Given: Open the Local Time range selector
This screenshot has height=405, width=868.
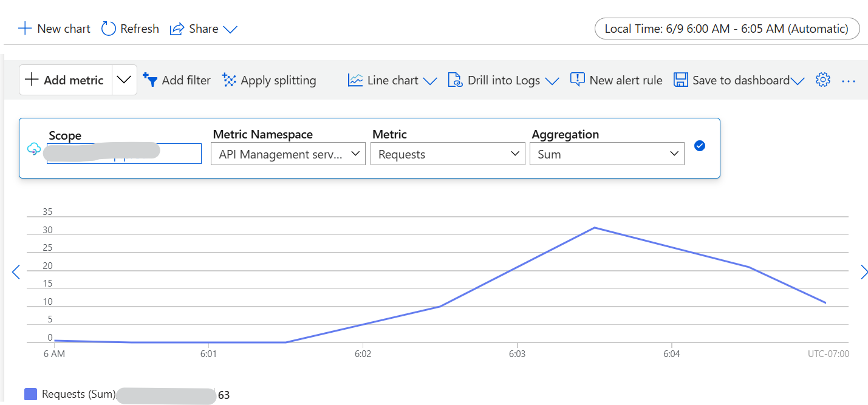Looking at the screenshot, I should click(727, 29).
